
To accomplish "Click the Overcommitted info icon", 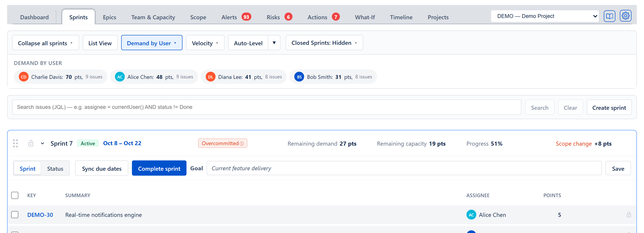I will click(x=242, y=144).
